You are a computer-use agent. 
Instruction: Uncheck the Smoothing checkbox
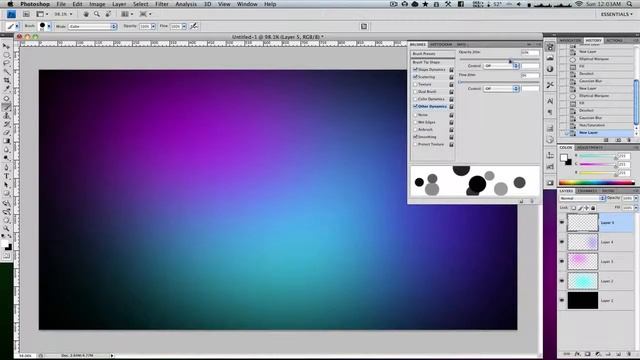coord(415,137)
